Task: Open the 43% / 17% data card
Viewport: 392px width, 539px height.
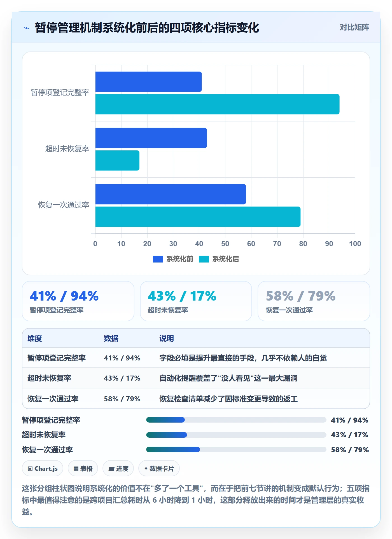Action: click(196, 301)
